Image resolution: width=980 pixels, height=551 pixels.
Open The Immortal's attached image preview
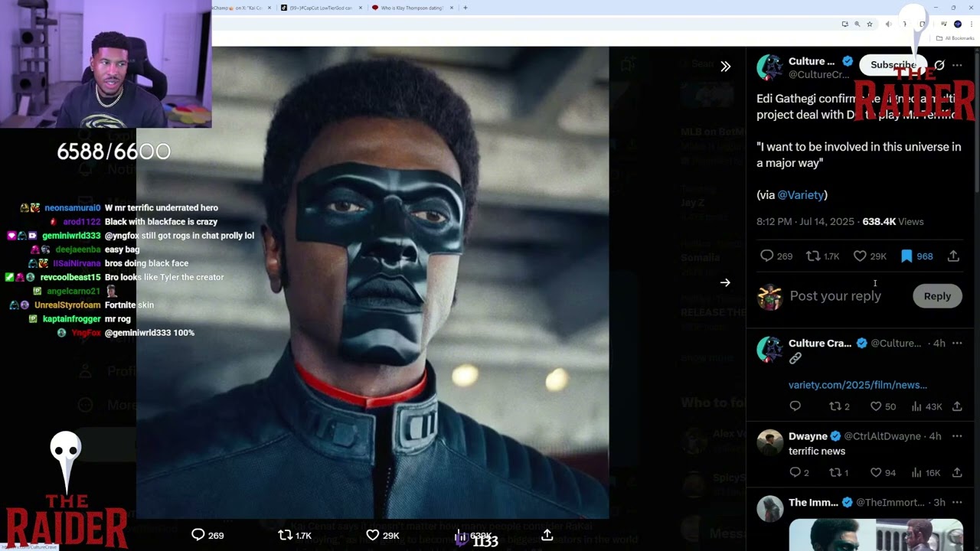point(876,535)
